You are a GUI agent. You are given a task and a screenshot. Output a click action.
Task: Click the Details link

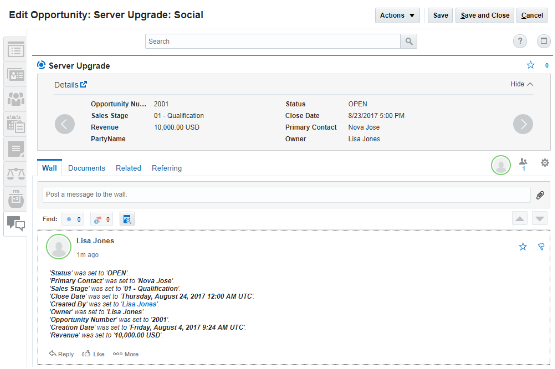pos(66,85)
